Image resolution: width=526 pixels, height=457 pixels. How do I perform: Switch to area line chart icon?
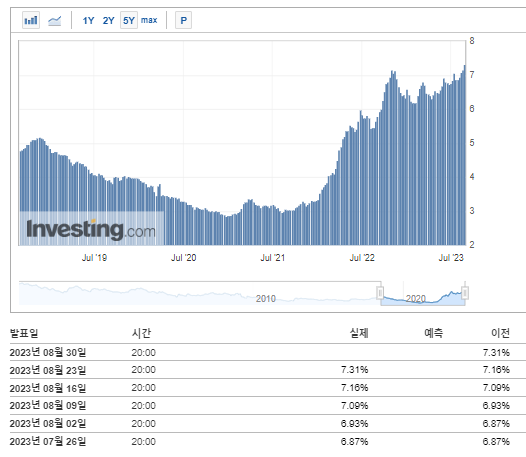[54, 20]
